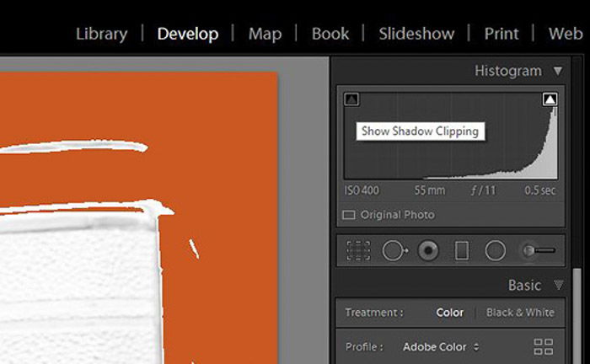Toggle the shadow clipping indicator
The height and width of the screenshot is (364, 590).
coord(352,99)
